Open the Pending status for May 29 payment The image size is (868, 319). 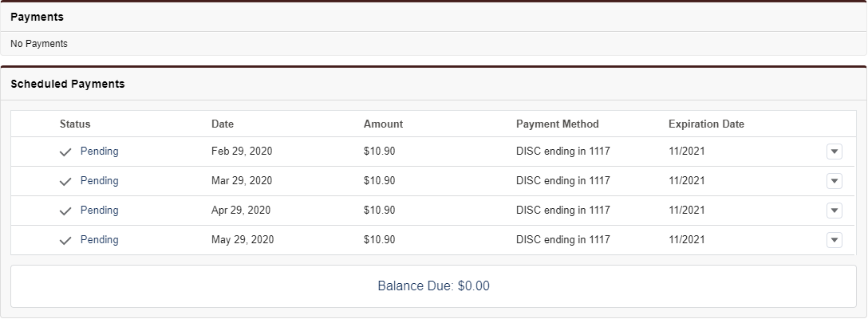[100, 240]
